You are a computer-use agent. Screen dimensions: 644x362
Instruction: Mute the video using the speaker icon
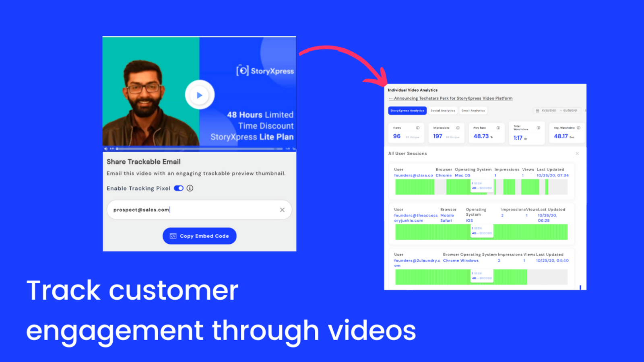[x=106, y=149]
